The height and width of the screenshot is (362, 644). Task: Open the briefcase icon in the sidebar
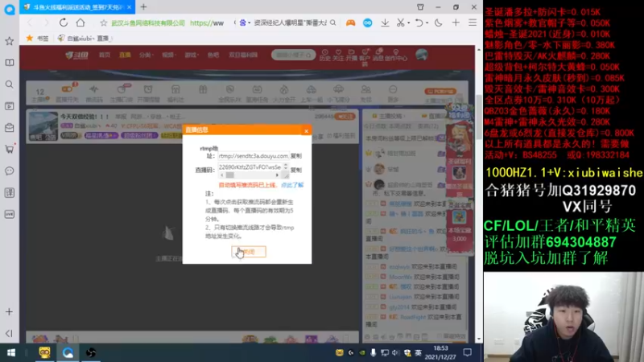9,128
